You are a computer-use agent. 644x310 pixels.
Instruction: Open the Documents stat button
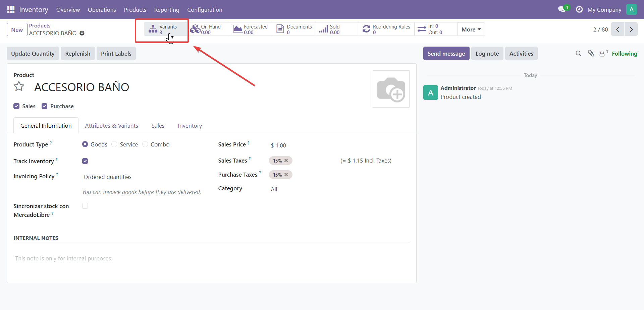tap(294, 29)
